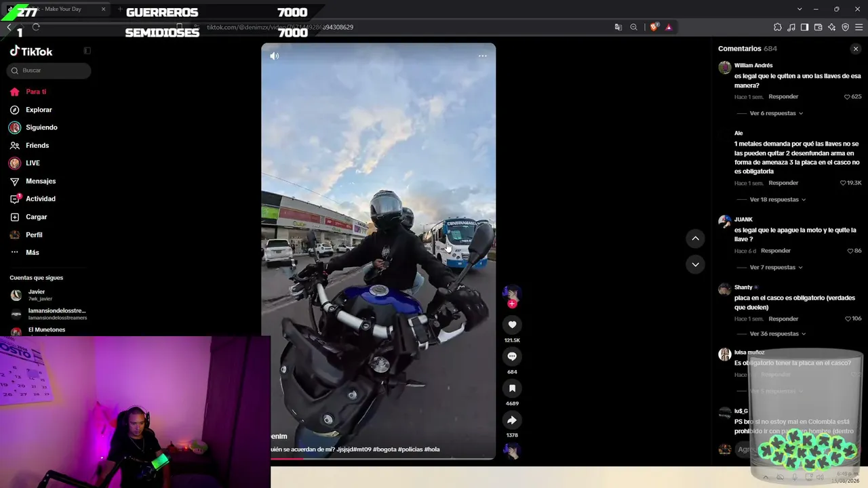Open comments via the speech bubble icon
The width and height of the screenshot is (868, 488).
pyautogui.click(x=512, y=357)
